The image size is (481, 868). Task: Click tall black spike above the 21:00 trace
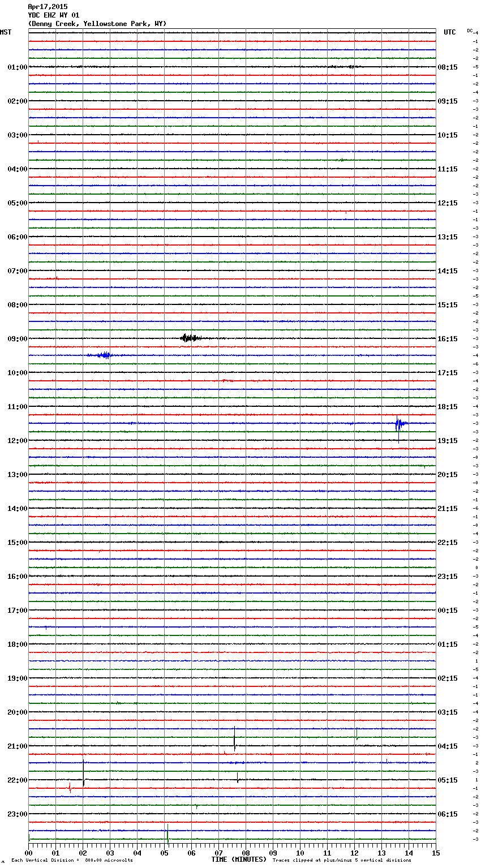coord(234,739)
